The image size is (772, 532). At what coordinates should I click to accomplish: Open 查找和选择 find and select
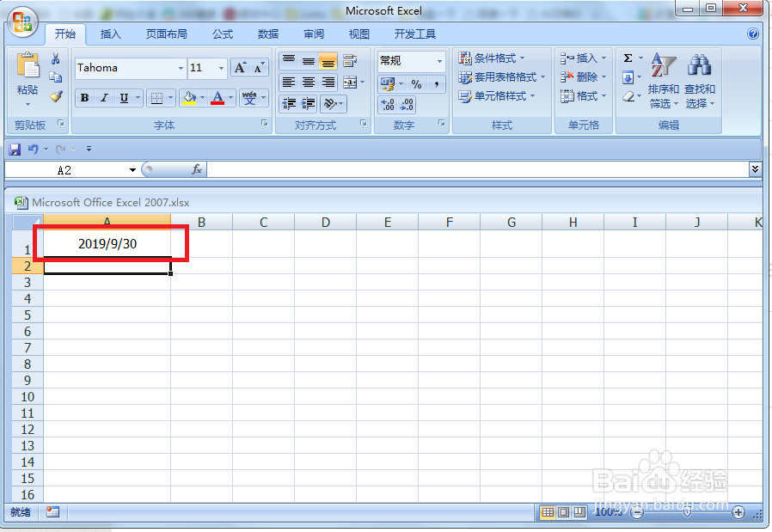pos(700,81)
